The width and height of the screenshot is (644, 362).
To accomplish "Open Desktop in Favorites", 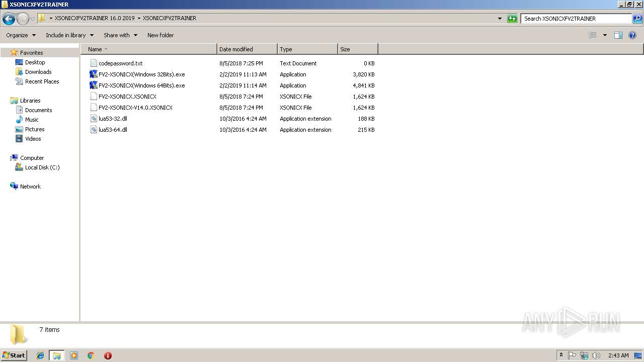I will click(35, 62).
